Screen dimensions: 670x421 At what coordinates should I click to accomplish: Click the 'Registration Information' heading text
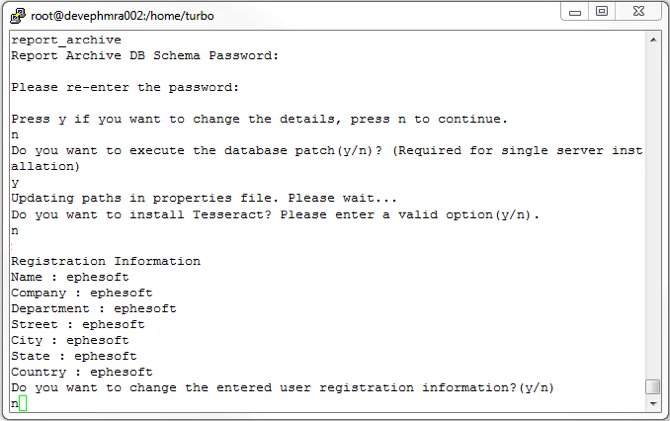pos(105,261)
